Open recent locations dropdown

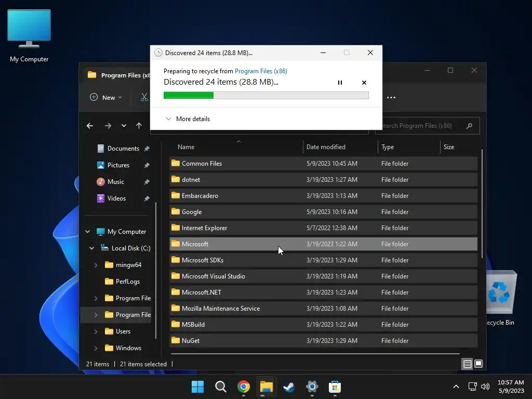pyautogui.click(x=124, y=126)
